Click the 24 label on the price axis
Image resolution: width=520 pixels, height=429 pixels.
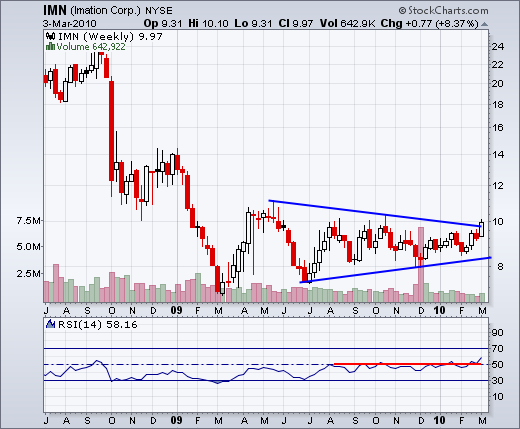(x=498, y=46)
